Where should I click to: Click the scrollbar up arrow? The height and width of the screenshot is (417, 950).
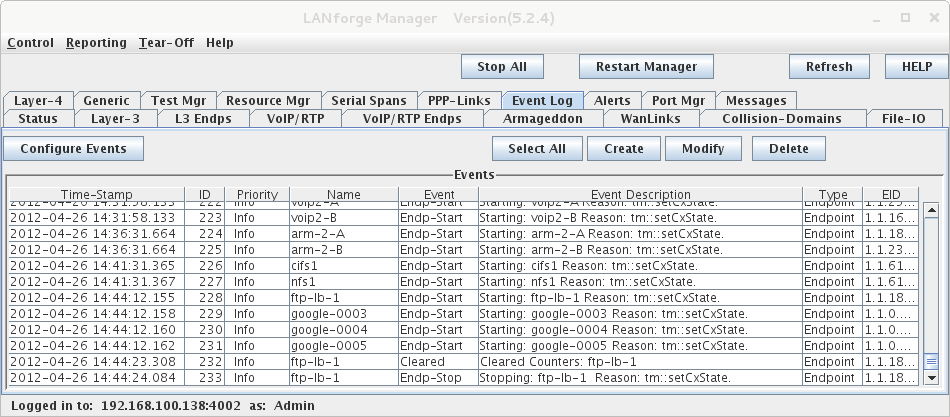point(931,211)
